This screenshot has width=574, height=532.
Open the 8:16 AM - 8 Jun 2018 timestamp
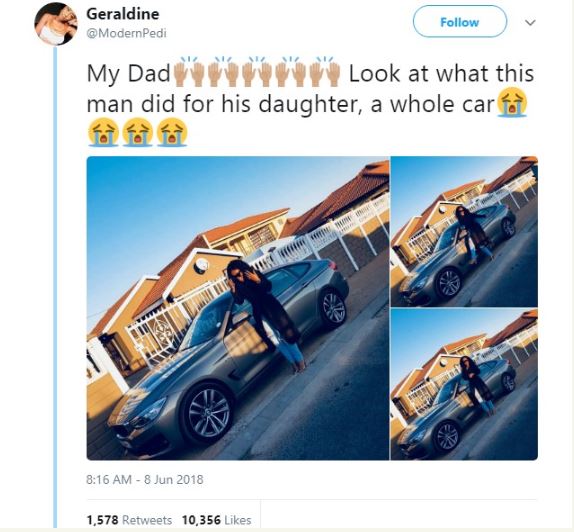tap(145, 480)
